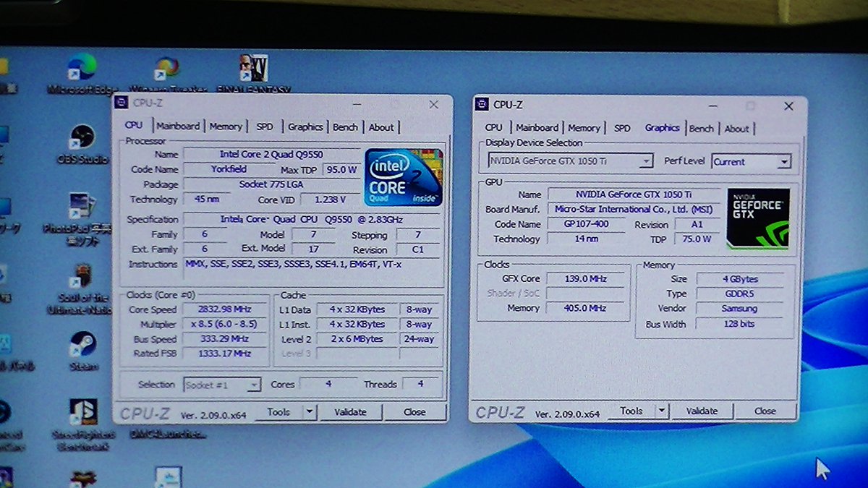Click the 405.0 MHz memory clock value
868x488 pixels.
(585, 308)
